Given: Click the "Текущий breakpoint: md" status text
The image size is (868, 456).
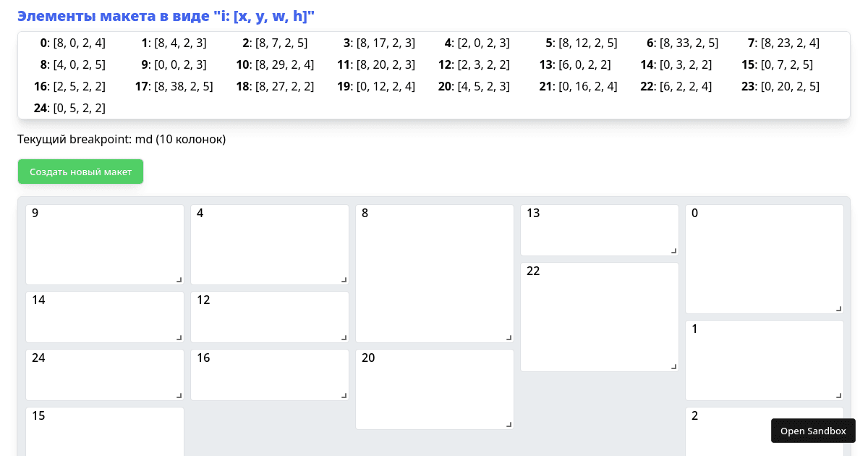Looking at the screenshot, I should coord(122,139).
